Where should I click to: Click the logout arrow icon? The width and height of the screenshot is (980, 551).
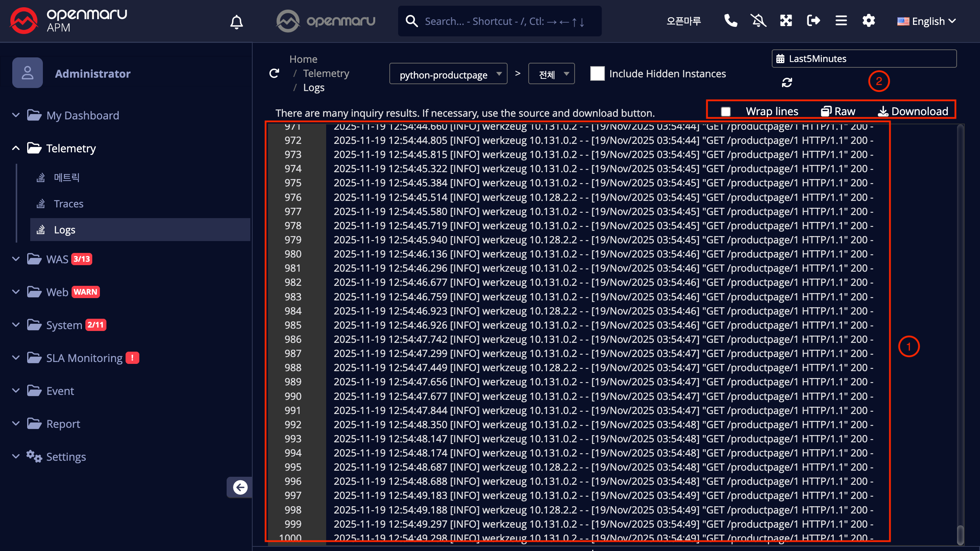(x=813, y=21)
